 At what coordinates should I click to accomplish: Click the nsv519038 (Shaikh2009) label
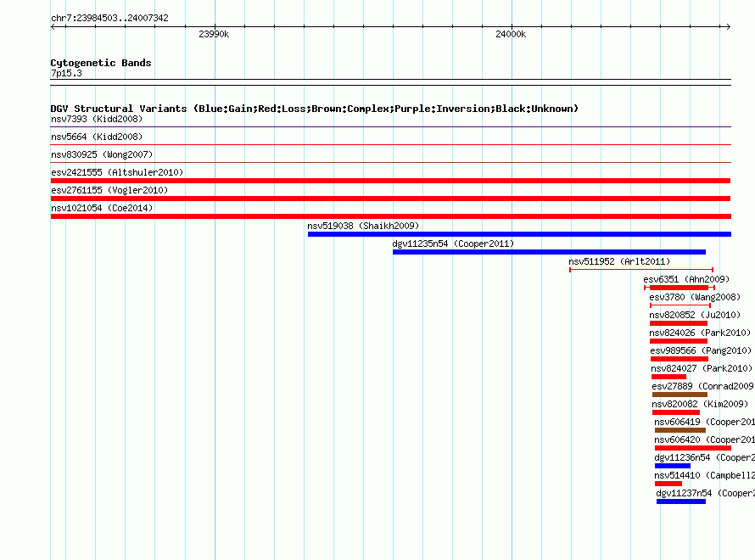click(x=363, y=226)
